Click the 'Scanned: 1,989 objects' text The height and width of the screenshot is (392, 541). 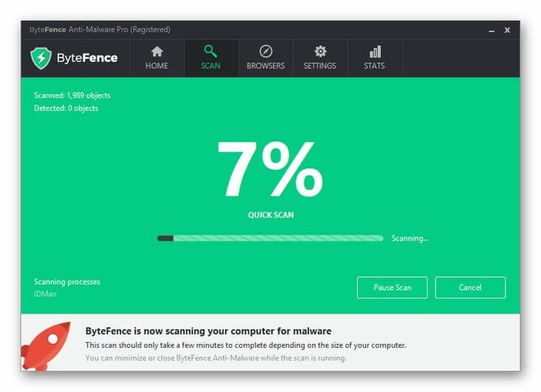coord(72,96)
